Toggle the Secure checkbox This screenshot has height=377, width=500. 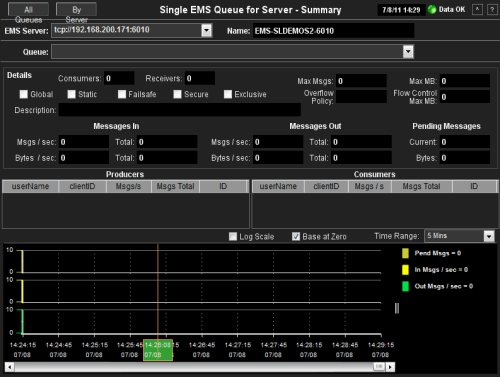(x=177, y=94)
